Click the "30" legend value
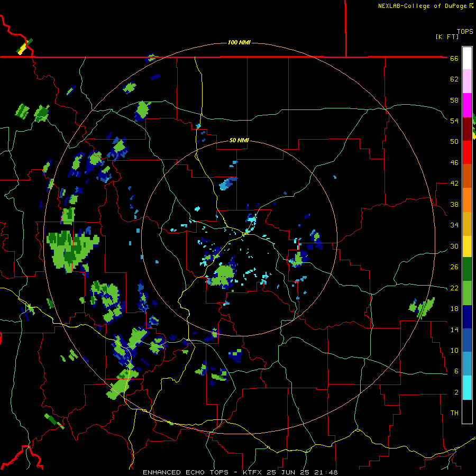 click(454, 246)
